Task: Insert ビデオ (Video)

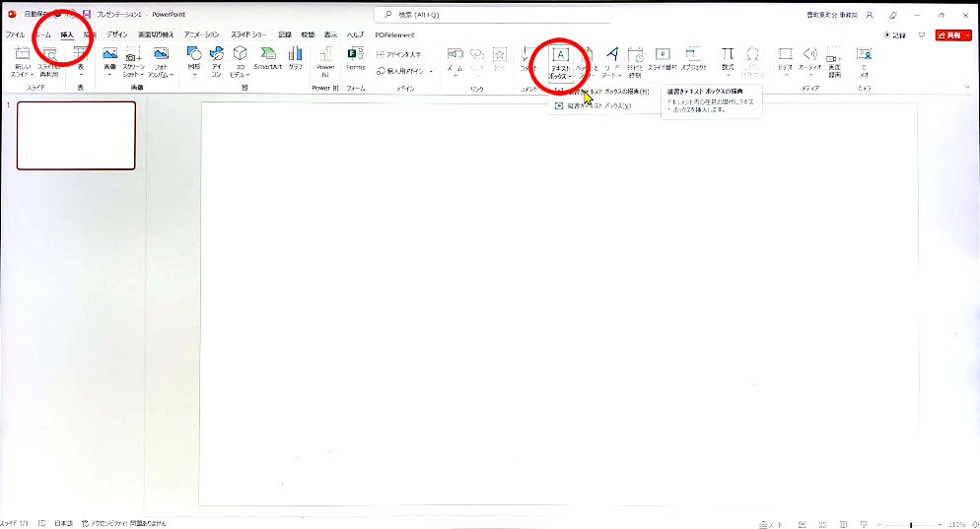Action: click(x=786, y=61)
